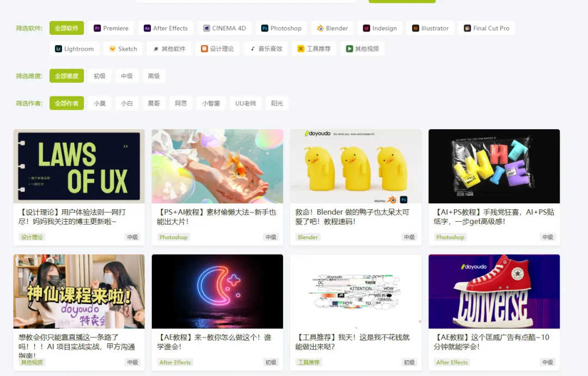The height and width of the screenshot is (376, 588).
Task: Click the Final Cut Pro icon
Action: pos(467,28)
